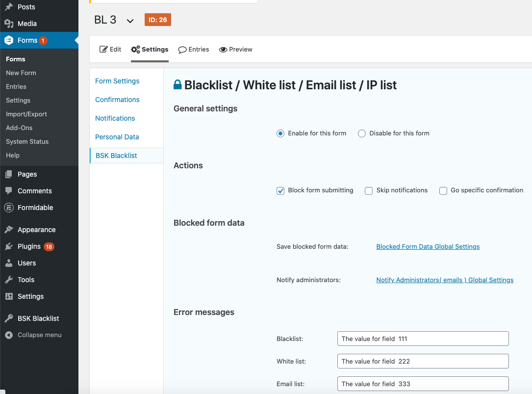Click the Formidable logo icon
The width and height of the screenshot is (532, 394).
[x=9, y=208]
